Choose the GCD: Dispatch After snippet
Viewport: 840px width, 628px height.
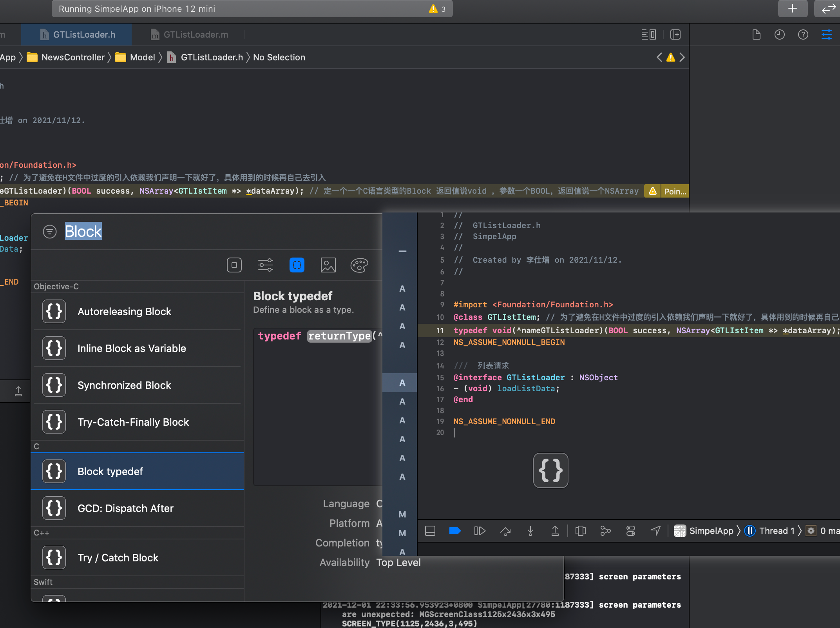[x=125, y=508]
